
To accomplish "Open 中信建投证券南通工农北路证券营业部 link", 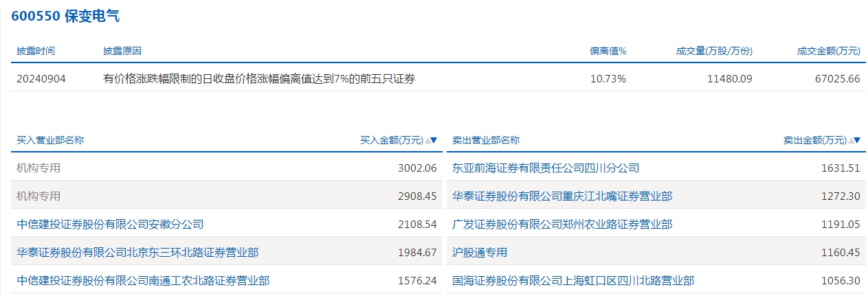I will pos(143,280).
